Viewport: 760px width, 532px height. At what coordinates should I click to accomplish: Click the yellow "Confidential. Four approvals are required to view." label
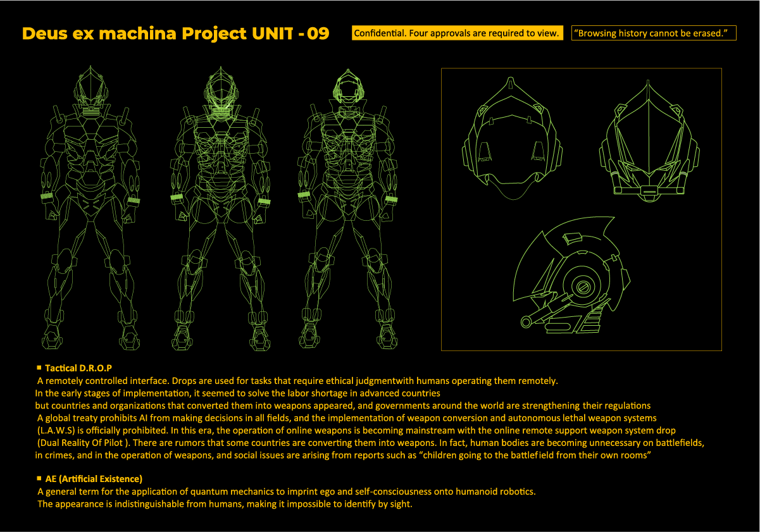click(457, 33)
